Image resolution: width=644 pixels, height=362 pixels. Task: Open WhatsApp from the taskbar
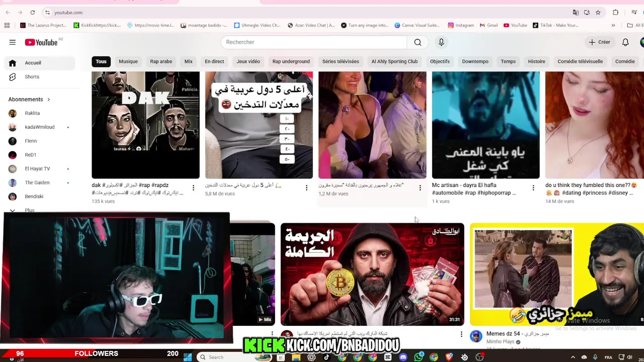tap(419, 357)
